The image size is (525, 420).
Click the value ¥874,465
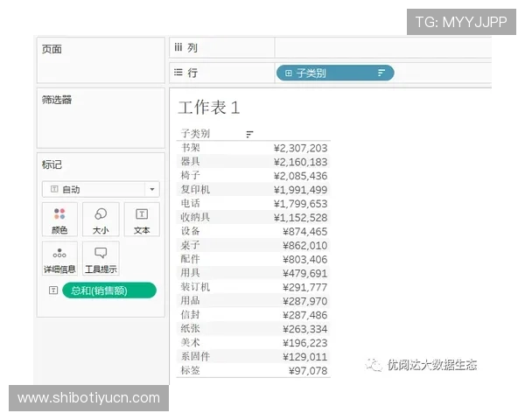pyautogui.click(x=305, y=231)
